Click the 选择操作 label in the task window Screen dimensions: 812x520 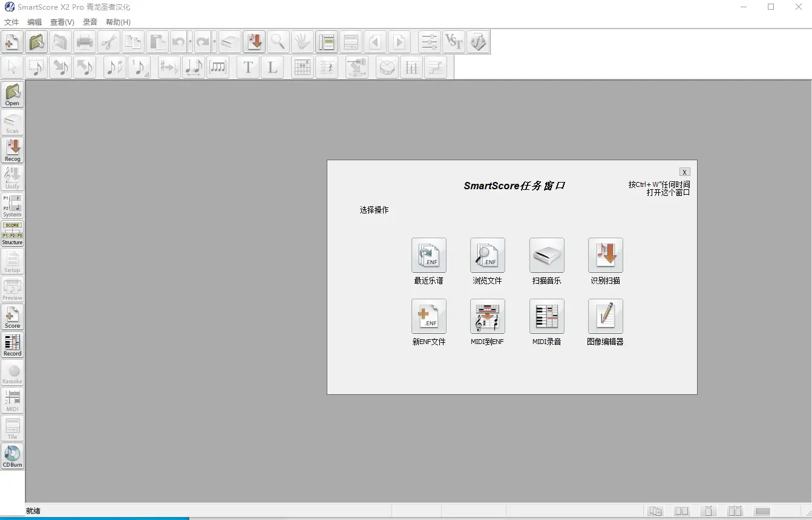pyautogui.click(x=374, y=210)
